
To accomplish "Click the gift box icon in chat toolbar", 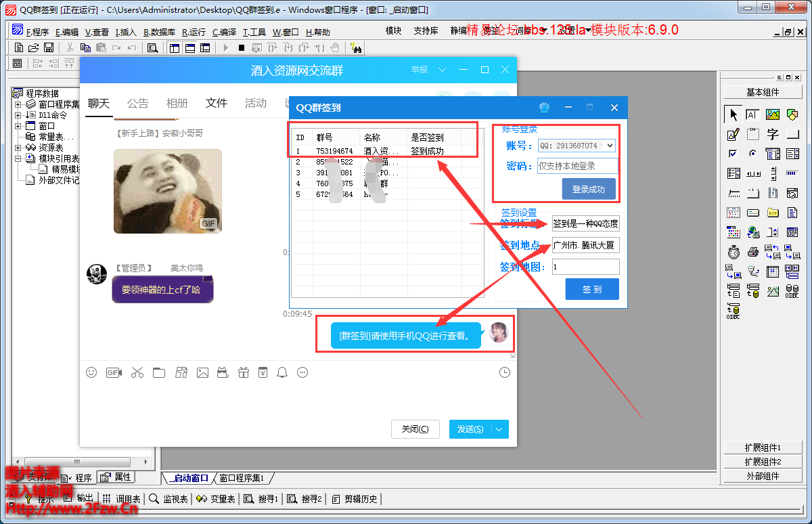I will coord(243,372).
